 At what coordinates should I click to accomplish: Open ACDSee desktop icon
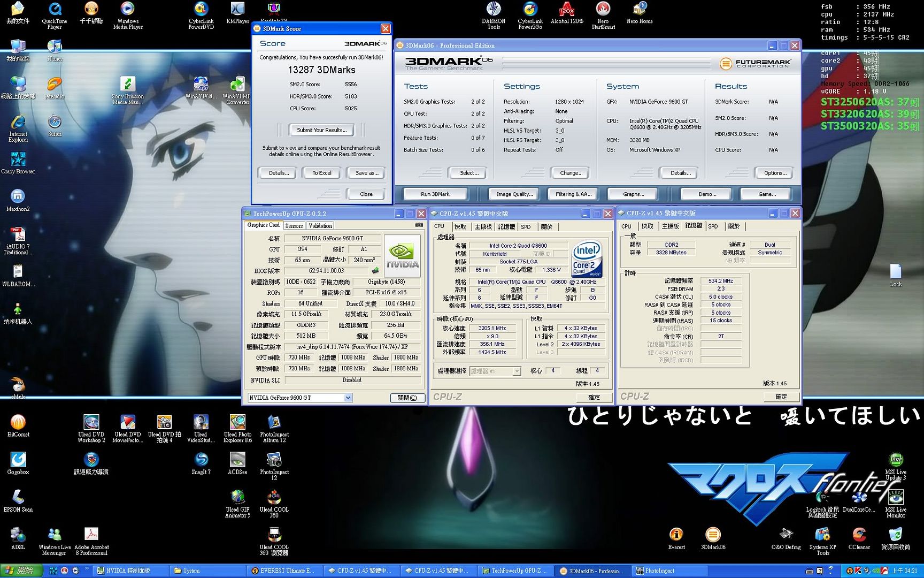237,463
